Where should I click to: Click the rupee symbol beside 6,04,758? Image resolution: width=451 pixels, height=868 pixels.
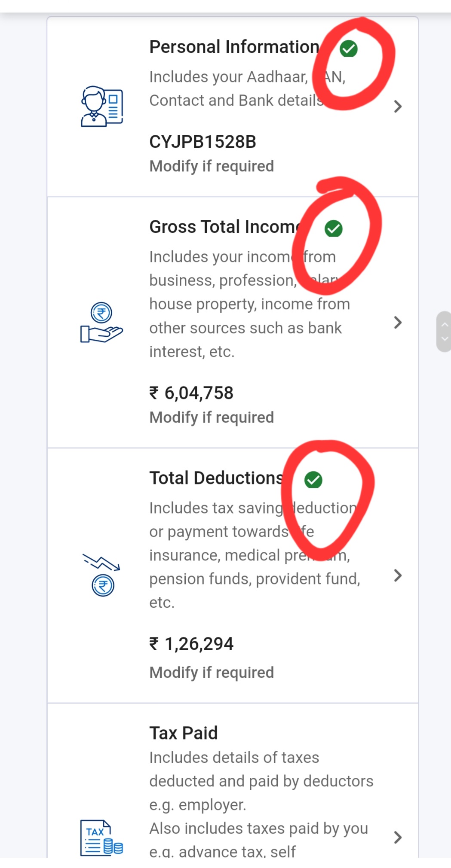click(x=154, y=393)
